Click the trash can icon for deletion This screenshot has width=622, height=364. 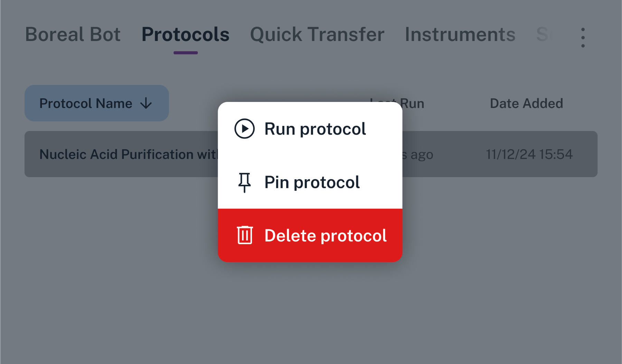(x=245, y=235)
